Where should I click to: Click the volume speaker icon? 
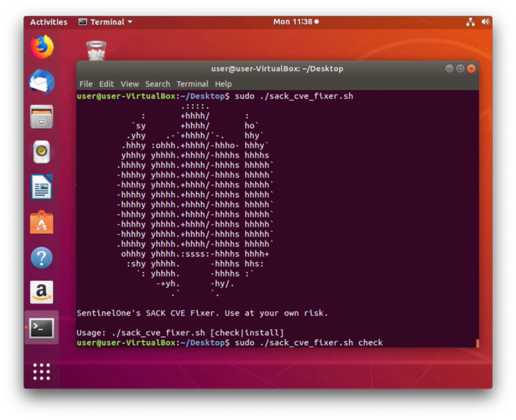pyautogui.click(x=485, y=22)
